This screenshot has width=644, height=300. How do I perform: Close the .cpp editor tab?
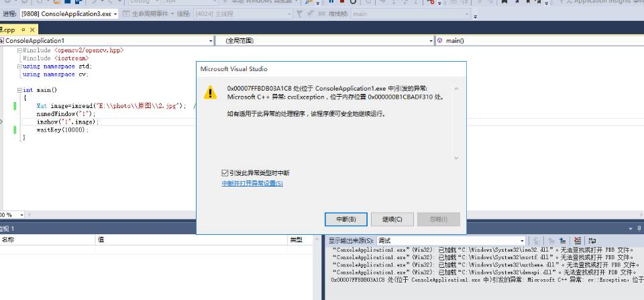point(32,30)
